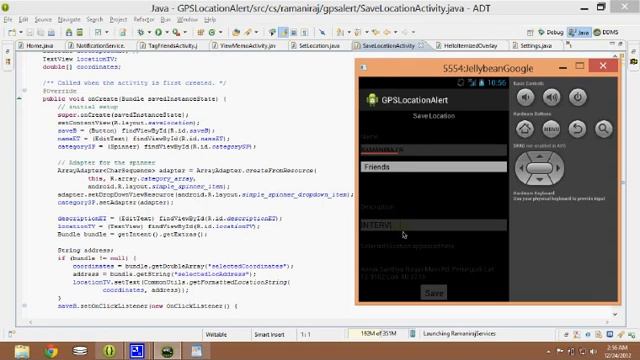The height and width of the screenshot is (360, 640).
Task: Click the heap status memory bar
Action: [378, 334]
